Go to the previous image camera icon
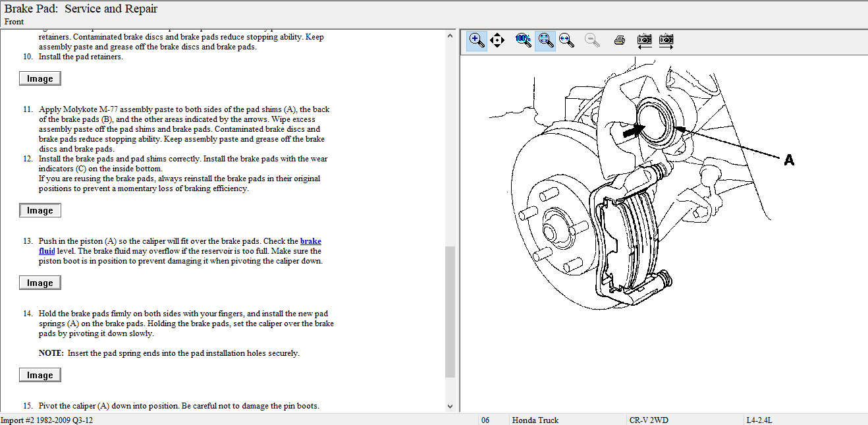This screenshot has width=868, height=425. pos(645,40)
